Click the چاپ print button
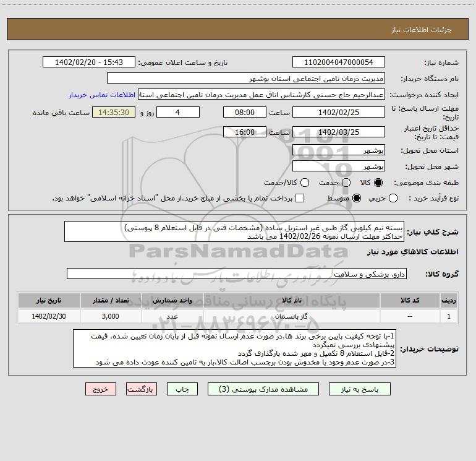 182,389
